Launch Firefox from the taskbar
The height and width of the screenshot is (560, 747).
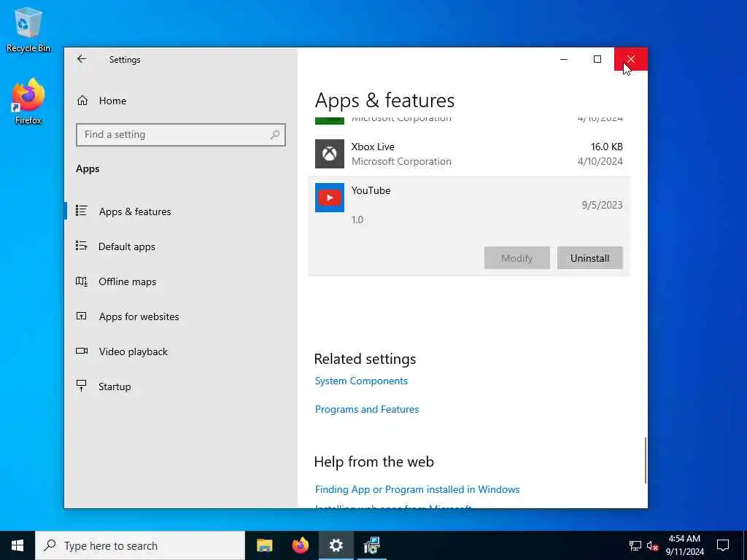[300, 545]
